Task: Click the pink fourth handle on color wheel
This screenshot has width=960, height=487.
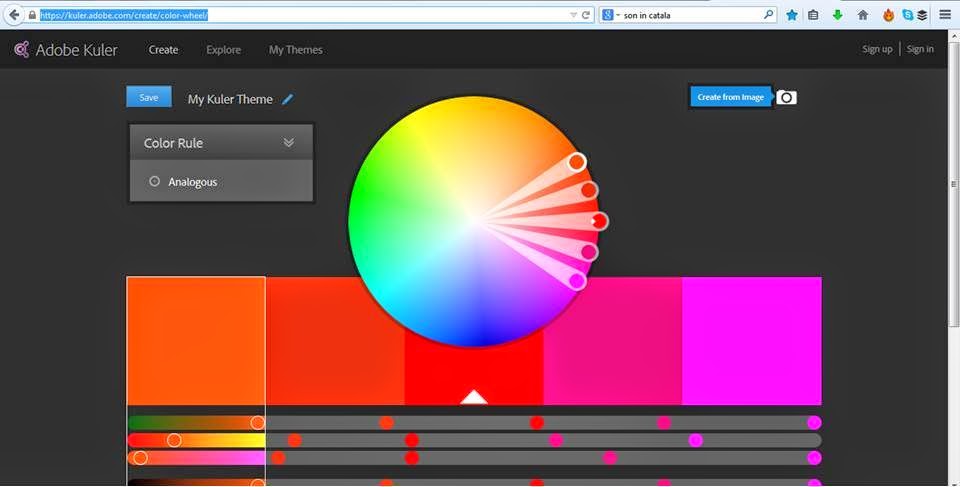Action: coord(588,252)
